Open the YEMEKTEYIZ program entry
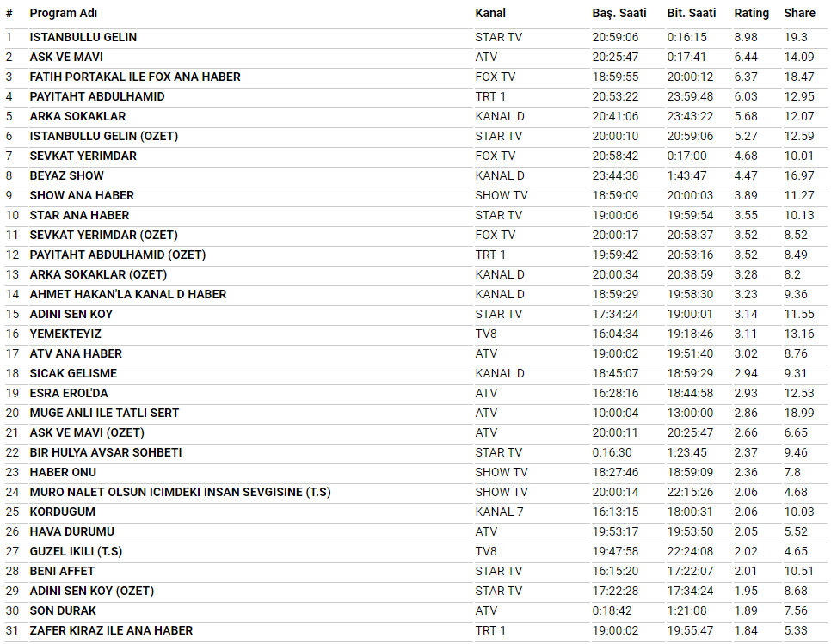 [65, 334]
